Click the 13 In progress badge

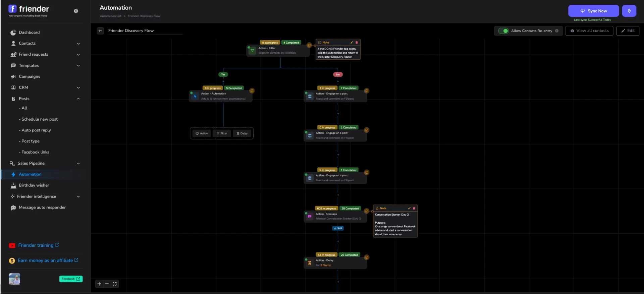(326, 255)
